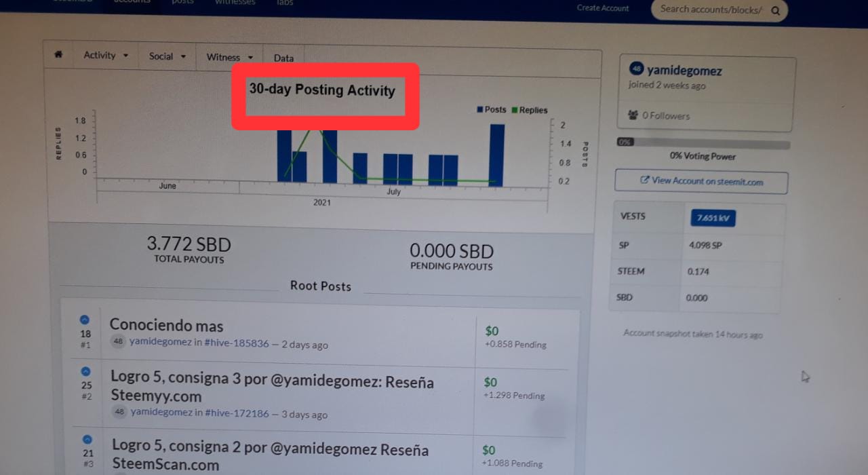
Task: Click the 'joined 2 weeks ago' text
Action: (x=667, y=85)
